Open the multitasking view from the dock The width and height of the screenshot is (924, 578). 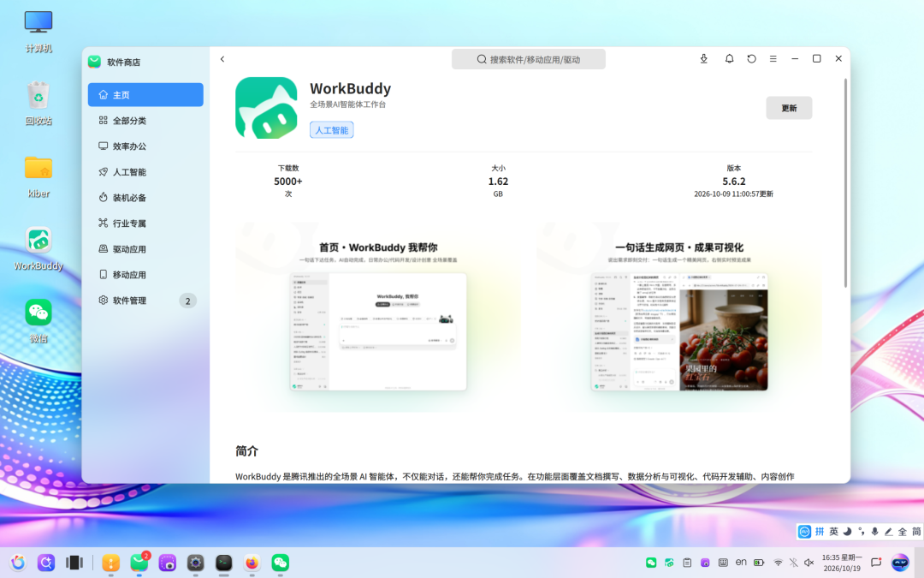[74, 563]
